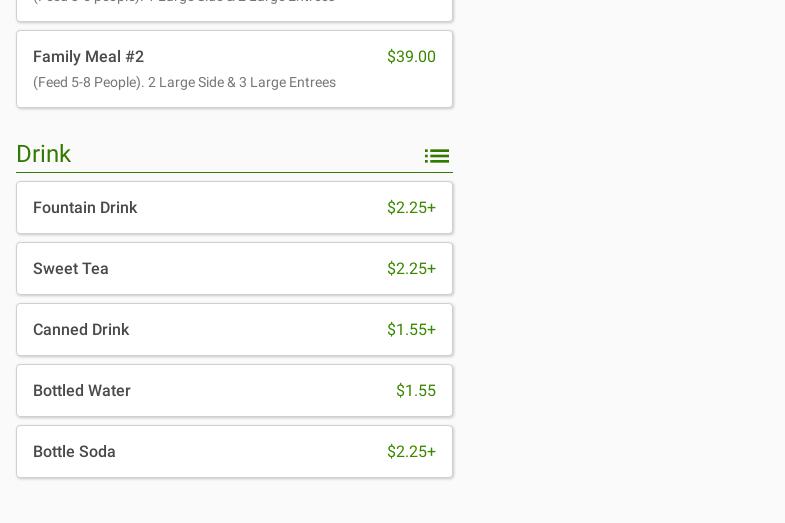Click the Drink section heading
The width and height of the screenshot is (785, 523).
point(44,154)
